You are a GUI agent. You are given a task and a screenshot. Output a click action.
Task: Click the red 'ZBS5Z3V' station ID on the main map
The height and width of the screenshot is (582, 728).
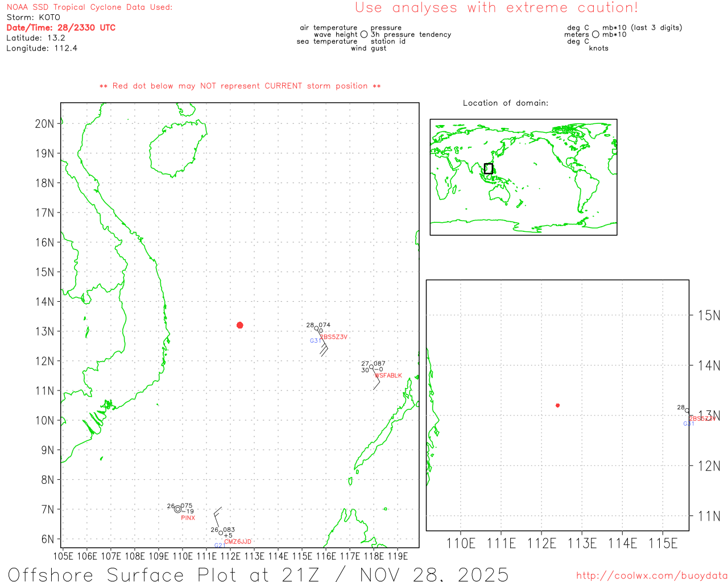click(x=334, y=337)
